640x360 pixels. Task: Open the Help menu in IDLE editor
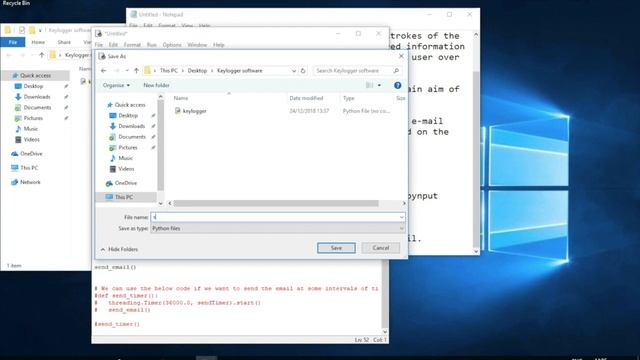pyautogui.click(x=218, y=45)
